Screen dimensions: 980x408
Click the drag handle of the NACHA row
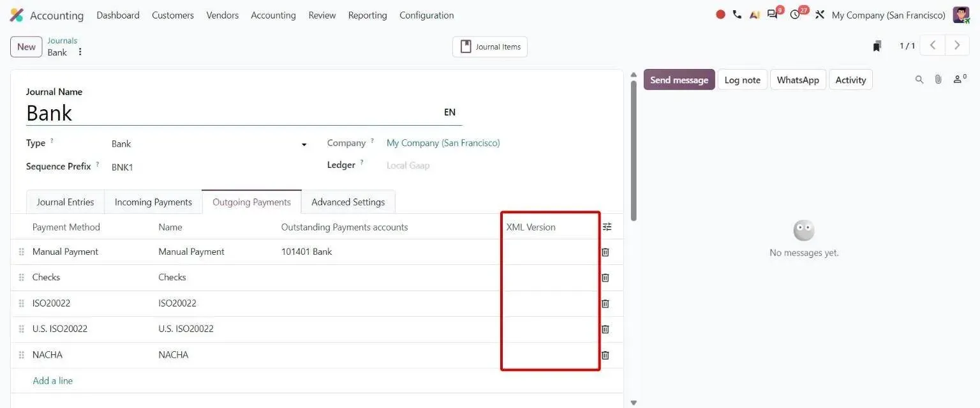[x=21, y=355]
